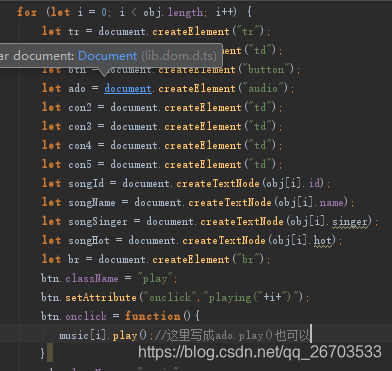Screen dimensions: 392x371
Task: Click 'br' variable in let br line
Action: click(74, 259)
